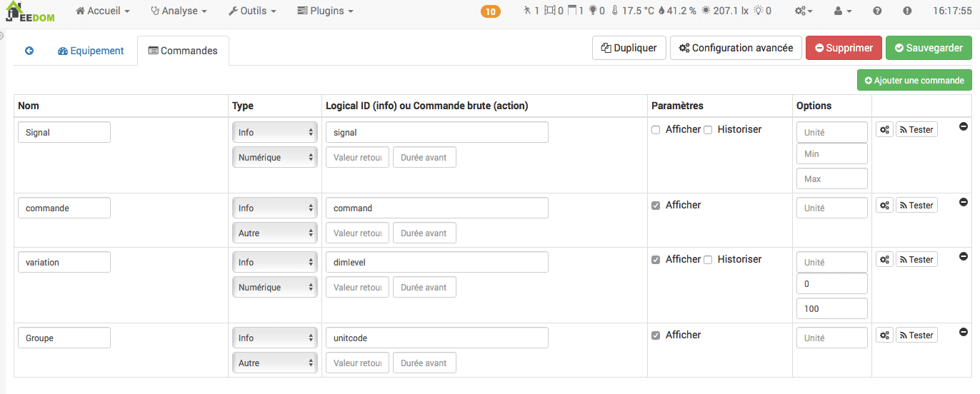Open the user profile icon menu
980x394 pixels.
pos(843,11)
